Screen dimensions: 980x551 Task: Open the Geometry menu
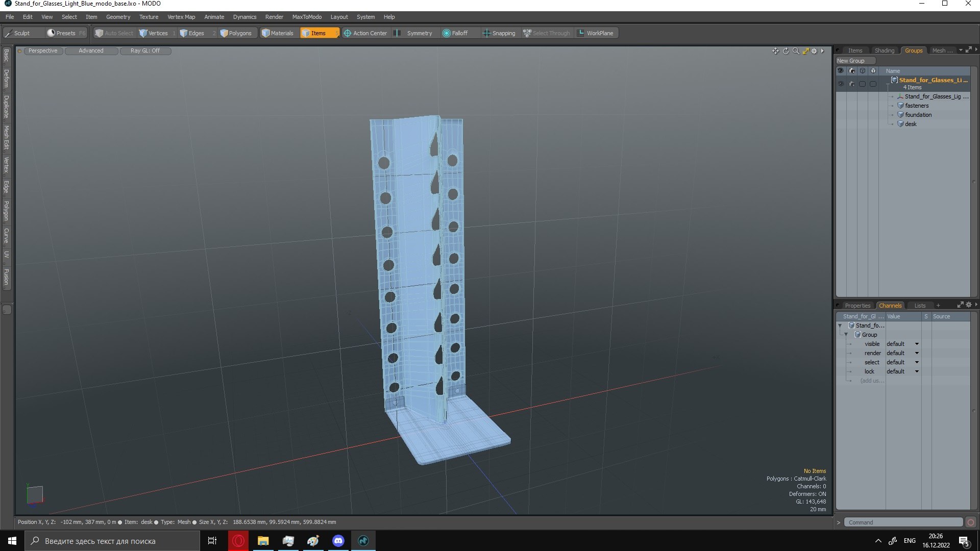pos(118,17)
